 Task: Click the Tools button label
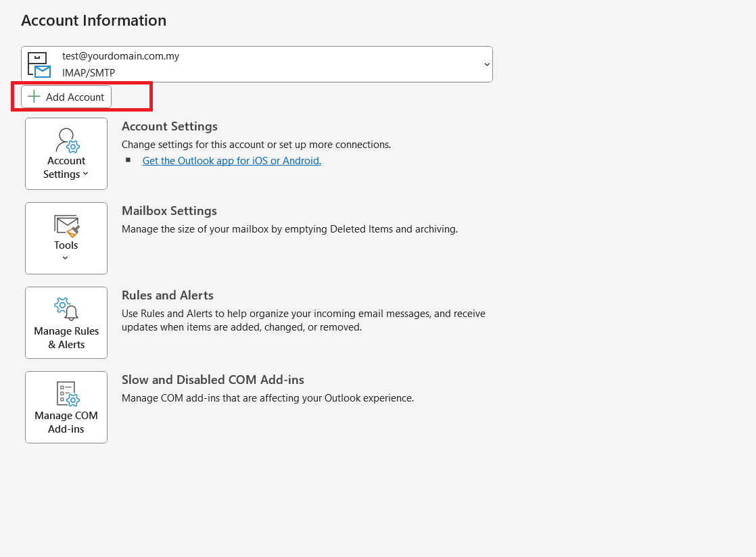66,245
